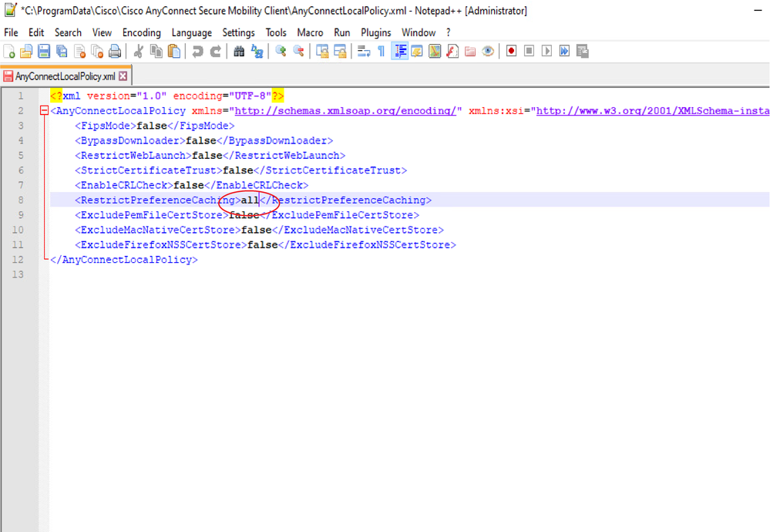Toggle synchronize vertical scrolling icon
The width and height of the screenshot is (770, 532).
[322, 51]
